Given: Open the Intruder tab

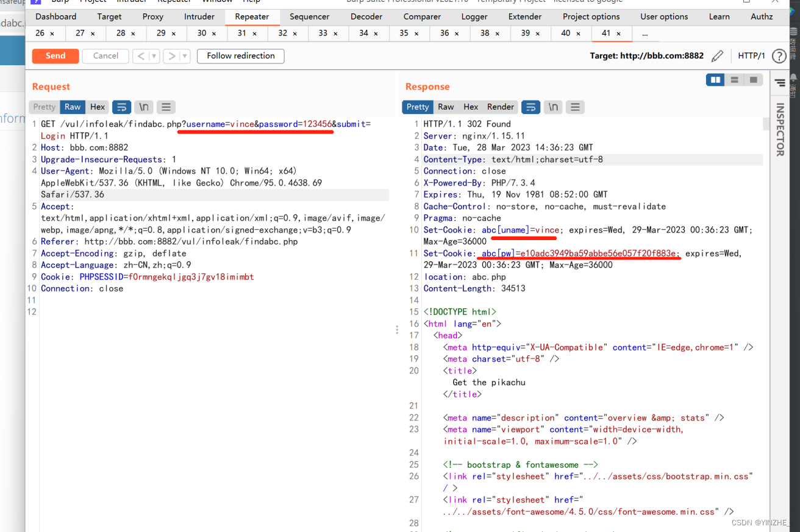Looking at the screenshot, I should [x=199, y=16].
